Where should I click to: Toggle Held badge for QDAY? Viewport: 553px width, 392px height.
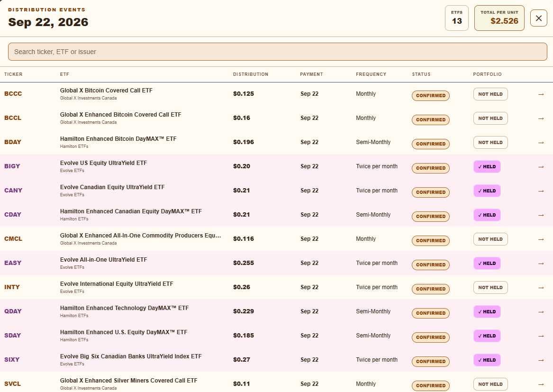coord(487,311)
